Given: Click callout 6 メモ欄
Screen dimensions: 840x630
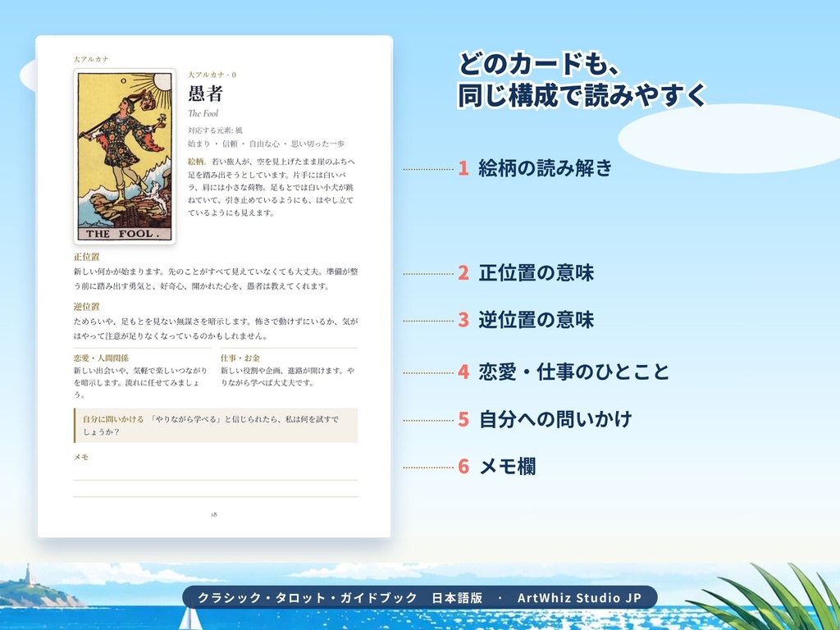Looking at the screenshot, I should (x=496, y=466).
